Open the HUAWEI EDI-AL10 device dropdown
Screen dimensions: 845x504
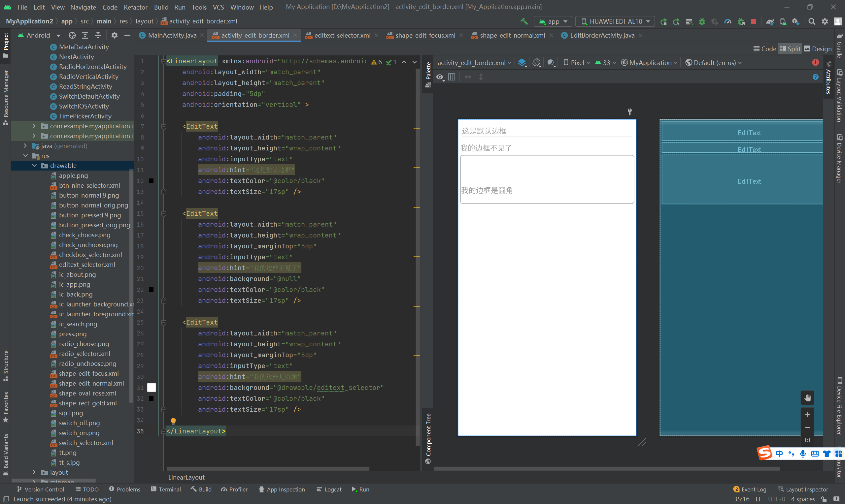(x=615, y=21)
